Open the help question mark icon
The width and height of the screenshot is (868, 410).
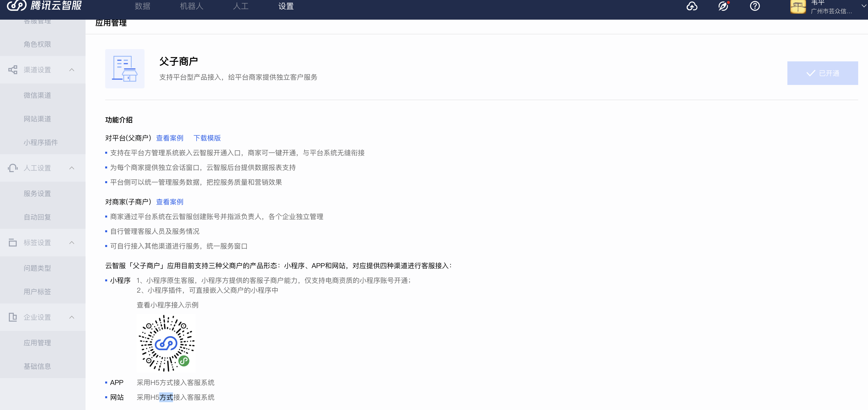point(755,6)
